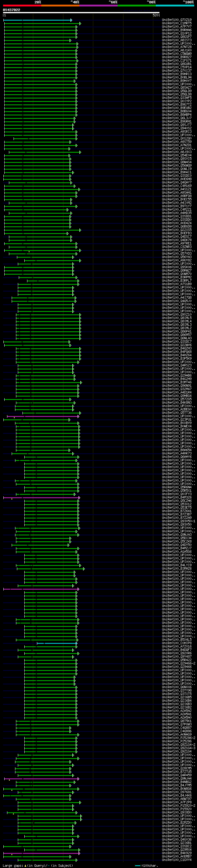The width and height of the screenshot is (197, 868).
Task: Select UniRef100_P15920 entry
Action: (x=177, y=809)
